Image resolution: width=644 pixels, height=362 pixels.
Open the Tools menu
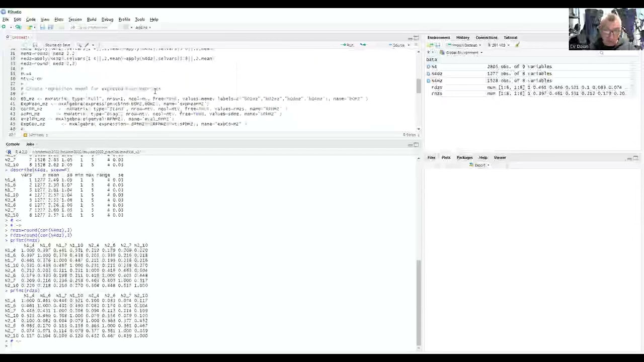[x=140, y=20]
